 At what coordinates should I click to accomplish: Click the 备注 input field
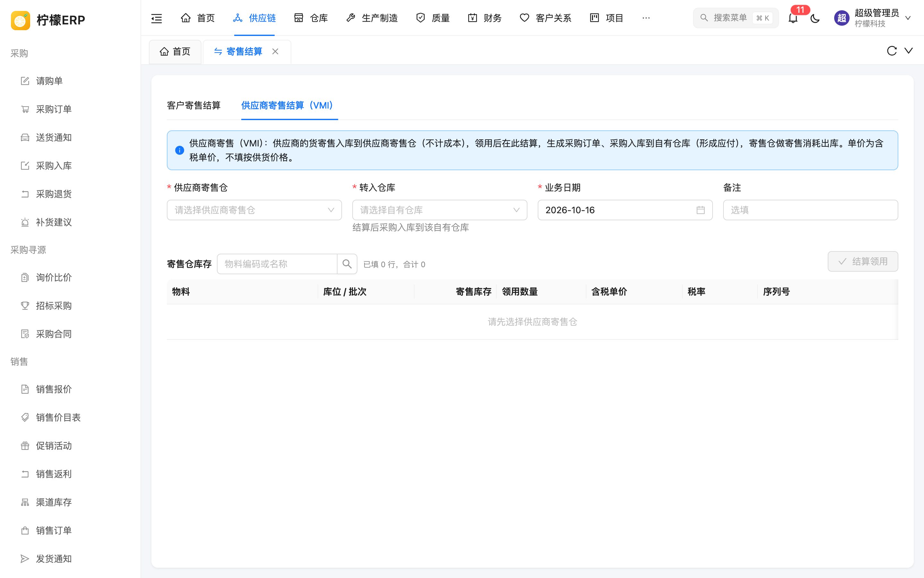click(x=810, y=210)
